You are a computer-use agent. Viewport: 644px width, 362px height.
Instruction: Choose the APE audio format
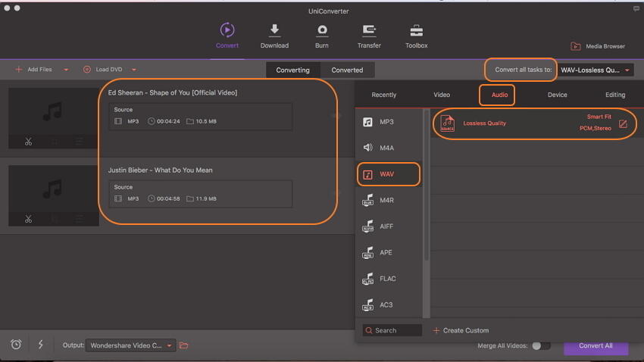(x=389, y=253)
